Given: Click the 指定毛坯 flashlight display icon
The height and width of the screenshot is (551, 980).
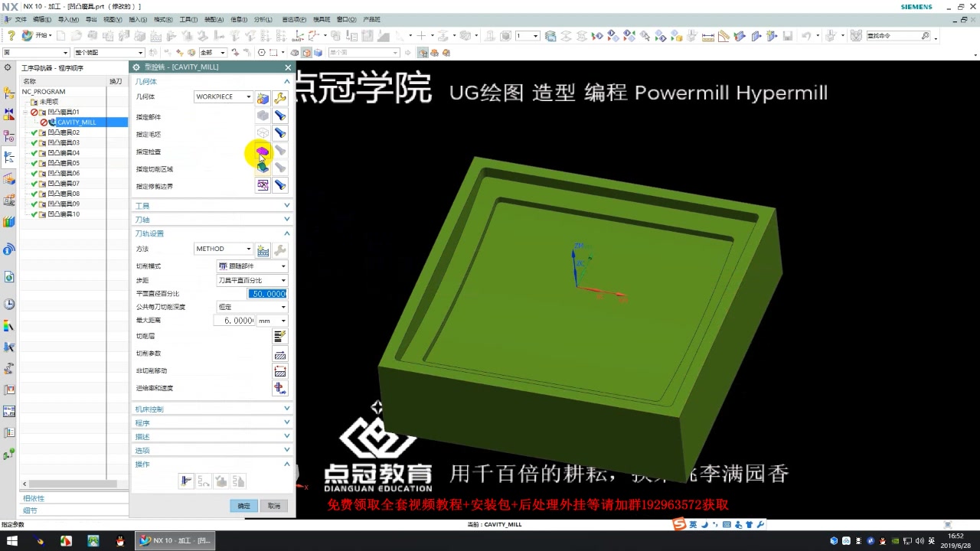Looking at the screenshot, I should coord(280,133).
